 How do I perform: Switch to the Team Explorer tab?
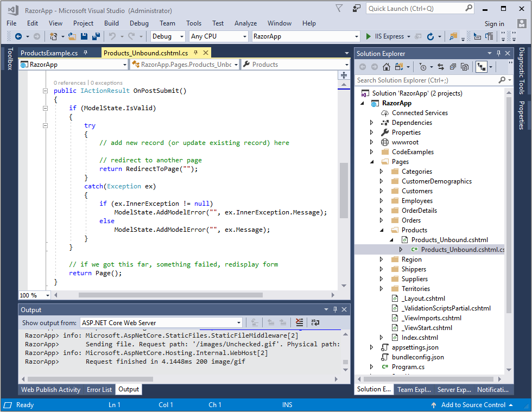(414, 390)
